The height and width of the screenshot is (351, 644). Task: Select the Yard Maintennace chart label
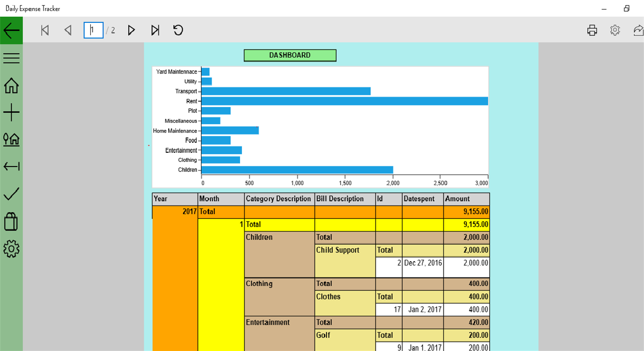[x=176, y=72]
